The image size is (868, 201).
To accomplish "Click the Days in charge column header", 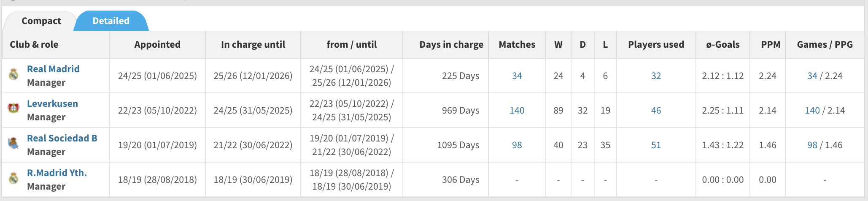I will tap(451, 45).
